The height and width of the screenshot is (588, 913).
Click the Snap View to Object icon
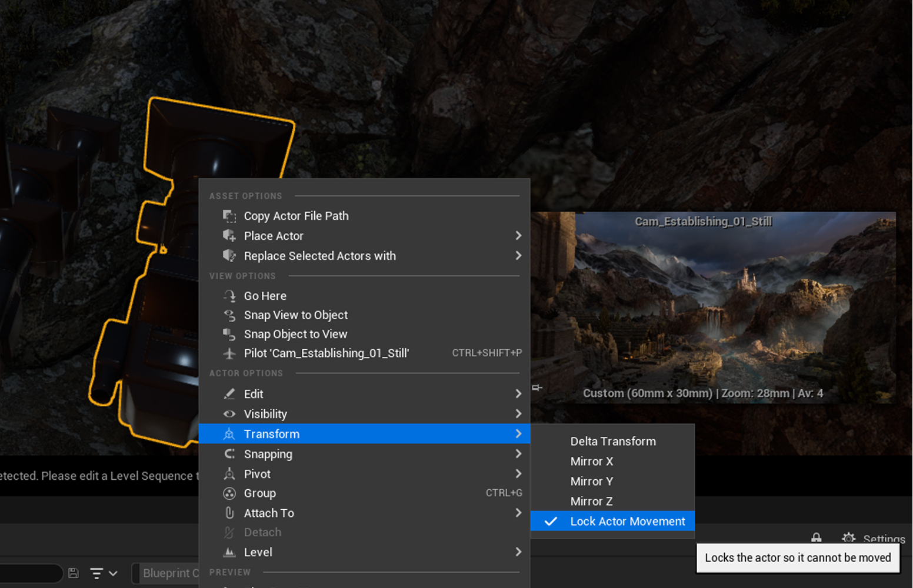coord(229,315)
